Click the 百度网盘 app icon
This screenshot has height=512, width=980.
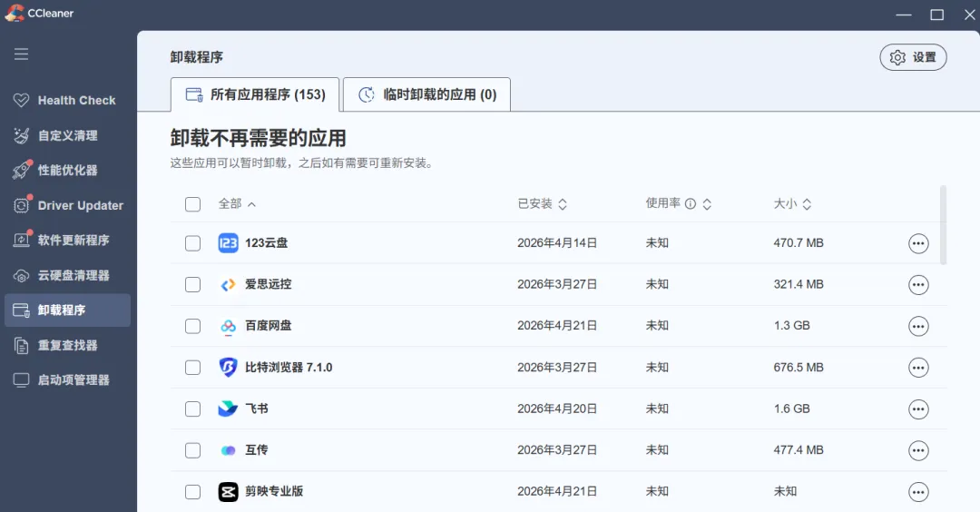tap(228, 326)
